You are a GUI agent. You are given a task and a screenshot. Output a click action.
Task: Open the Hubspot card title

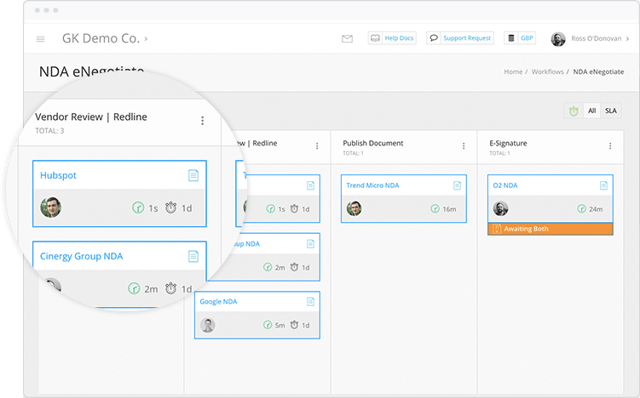click(58, 176)
